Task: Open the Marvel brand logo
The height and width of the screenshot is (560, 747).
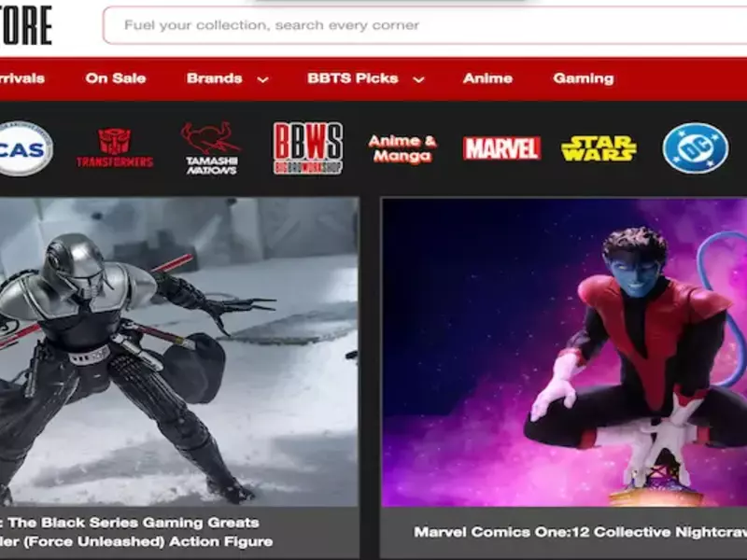Action: 501,148
